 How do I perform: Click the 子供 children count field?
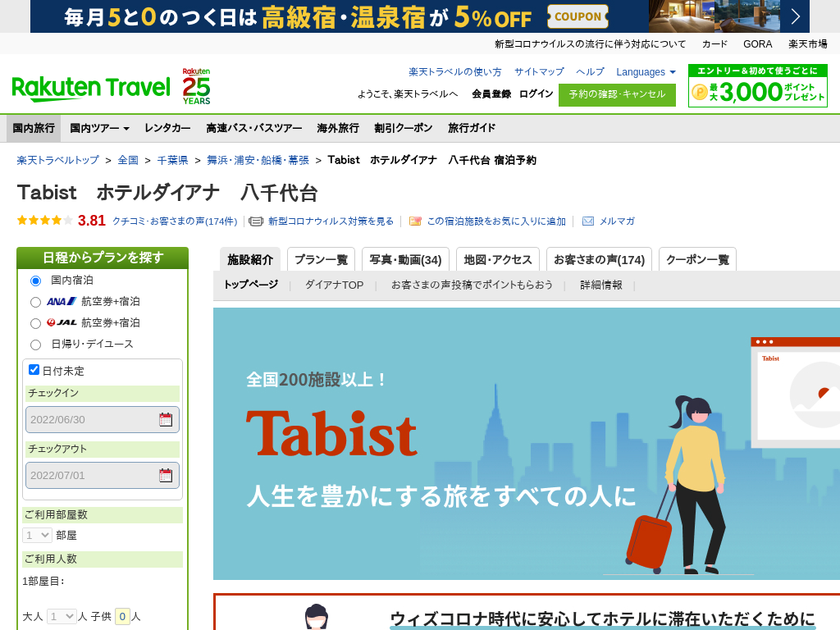pyautogui.click(x=122, y=617)
